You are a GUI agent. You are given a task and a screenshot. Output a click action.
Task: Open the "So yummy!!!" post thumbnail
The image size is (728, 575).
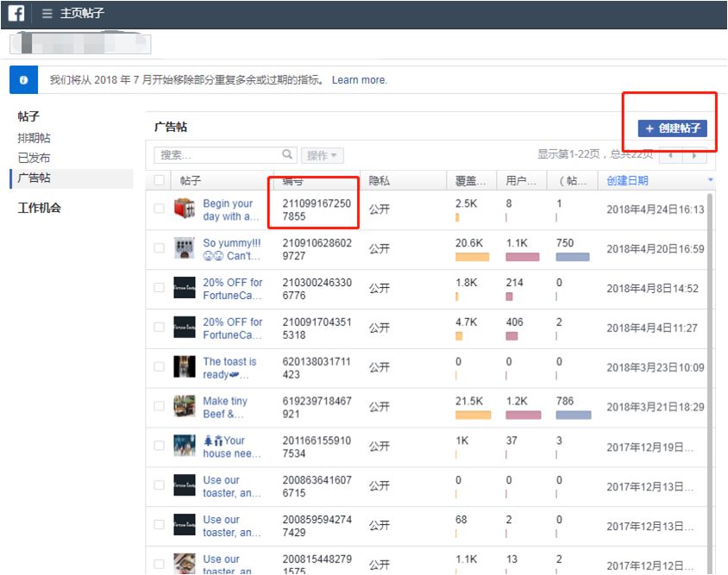coord(185,248)
